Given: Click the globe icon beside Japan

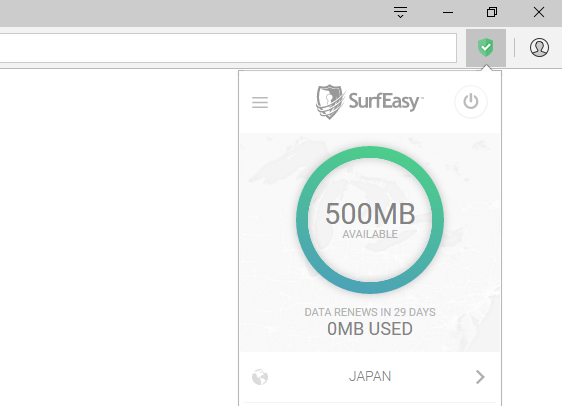Looking at the screenshot, I should (x=260, y=377).
